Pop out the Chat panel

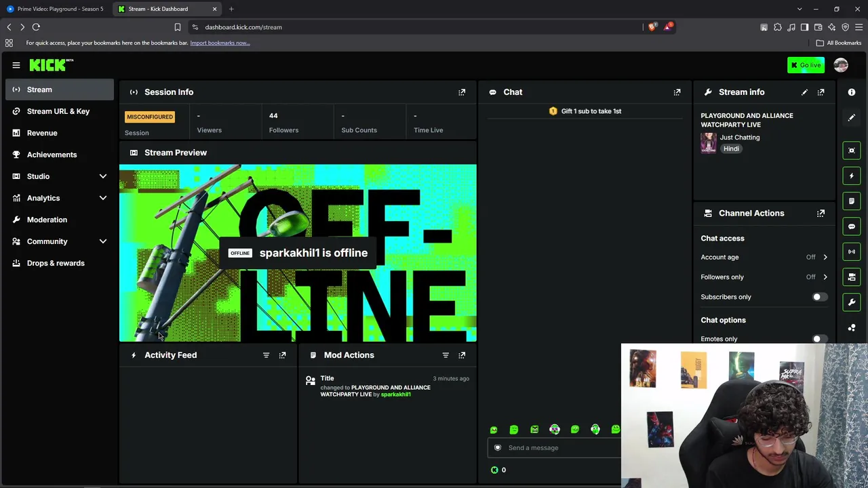677,92
